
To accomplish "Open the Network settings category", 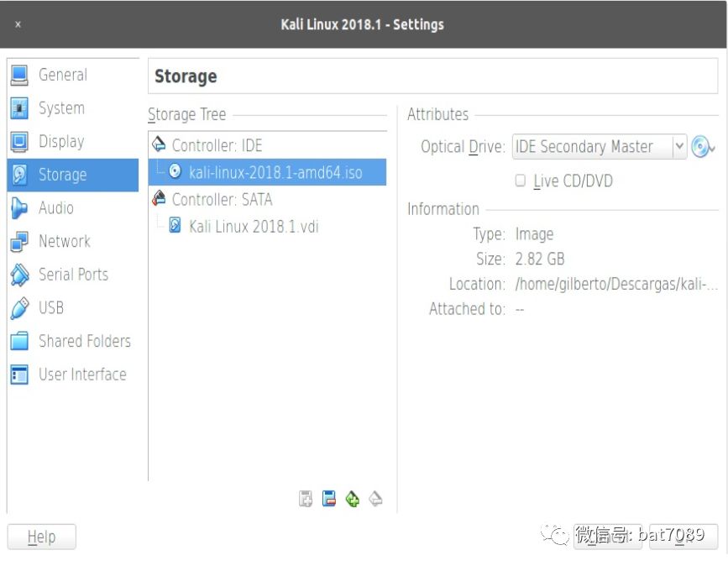I will (72, 242).
